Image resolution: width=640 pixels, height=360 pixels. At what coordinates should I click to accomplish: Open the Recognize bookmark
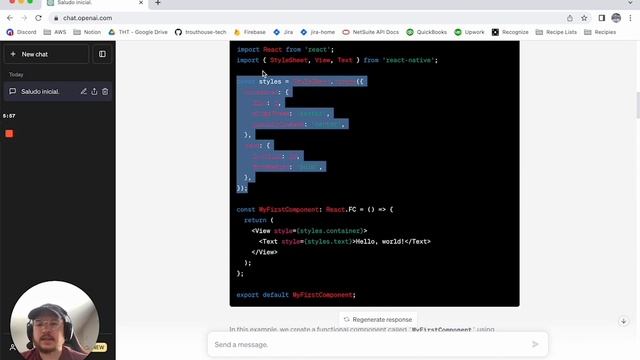pos(510,32)
